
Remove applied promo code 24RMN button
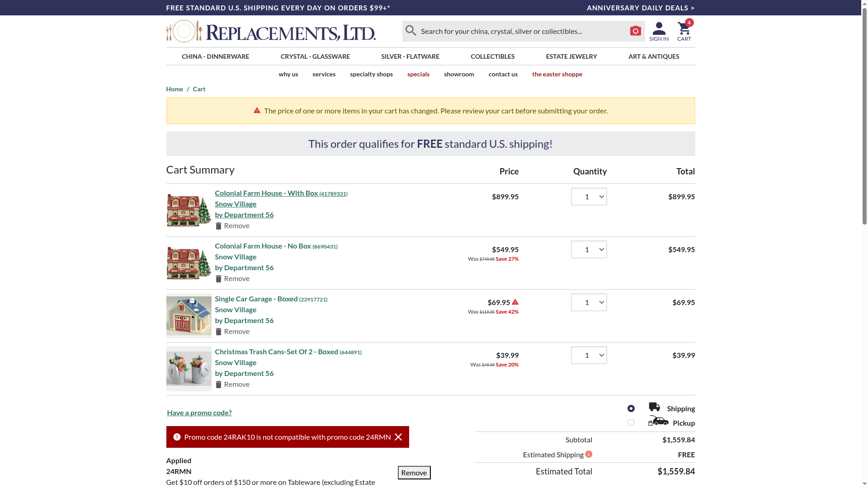click(x=414, y=473)
